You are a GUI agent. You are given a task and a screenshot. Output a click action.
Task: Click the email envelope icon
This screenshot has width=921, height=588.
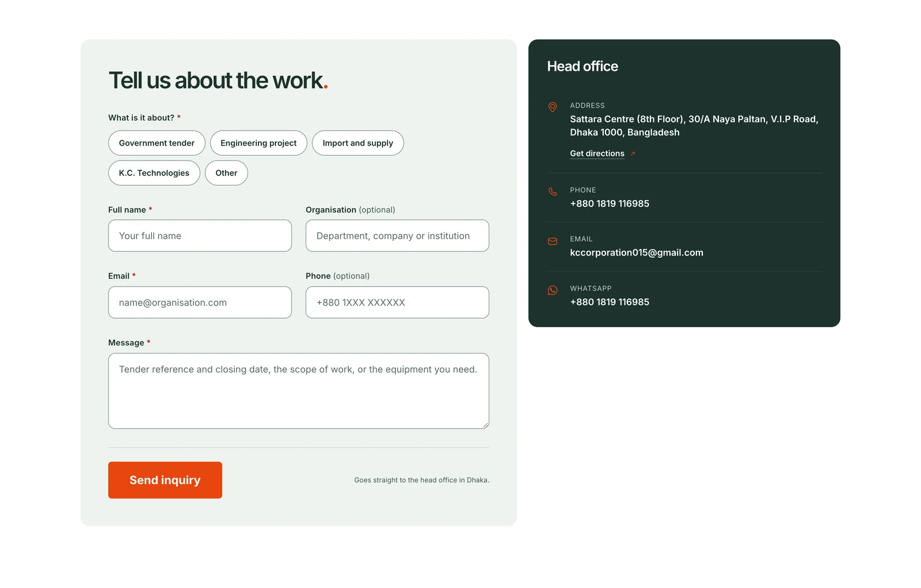click(x=552, y=241)
